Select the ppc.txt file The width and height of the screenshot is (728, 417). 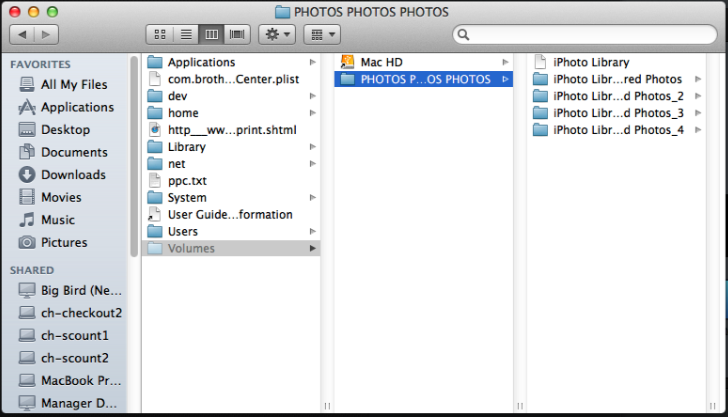tap(231, 181)
